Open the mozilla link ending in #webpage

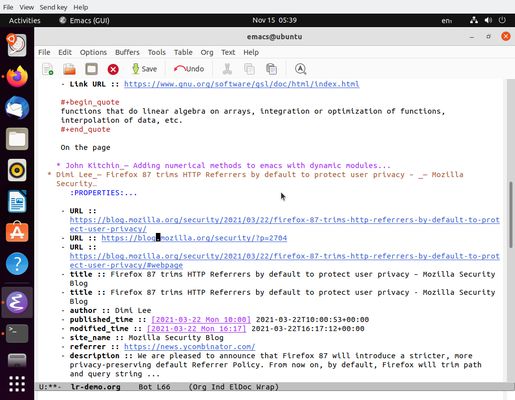point(284,261)
